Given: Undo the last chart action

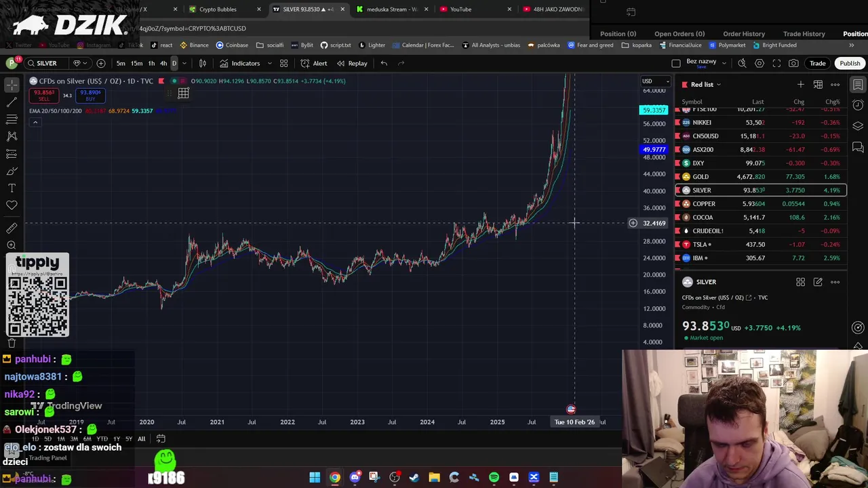Looking at the screenshot, I should (x=384, y=63).
